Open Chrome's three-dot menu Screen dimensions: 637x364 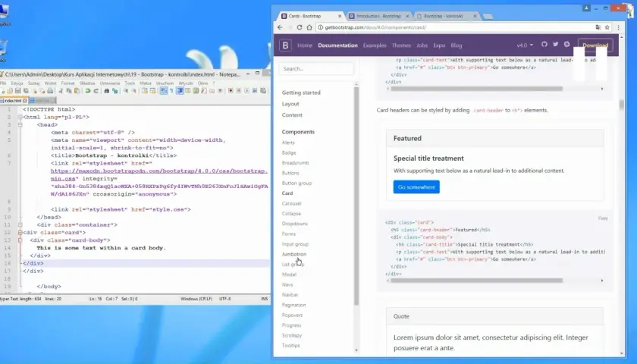coord(618,27)
